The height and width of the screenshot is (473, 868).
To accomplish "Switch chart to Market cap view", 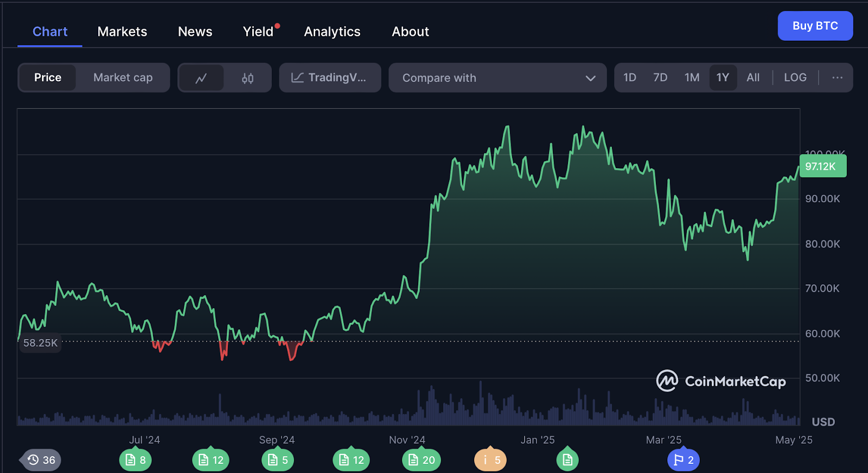I will click(123, 78).
